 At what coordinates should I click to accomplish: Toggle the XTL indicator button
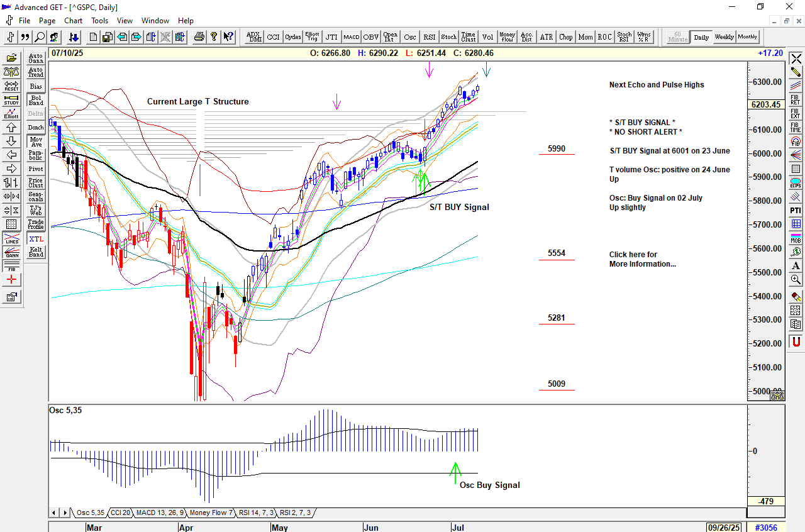click(x=36, y=239)
